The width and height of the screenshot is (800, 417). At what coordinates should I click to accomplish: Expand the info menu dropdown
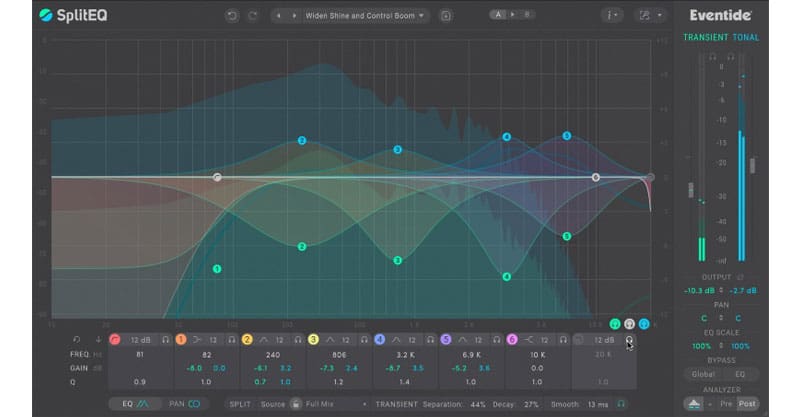611,15
